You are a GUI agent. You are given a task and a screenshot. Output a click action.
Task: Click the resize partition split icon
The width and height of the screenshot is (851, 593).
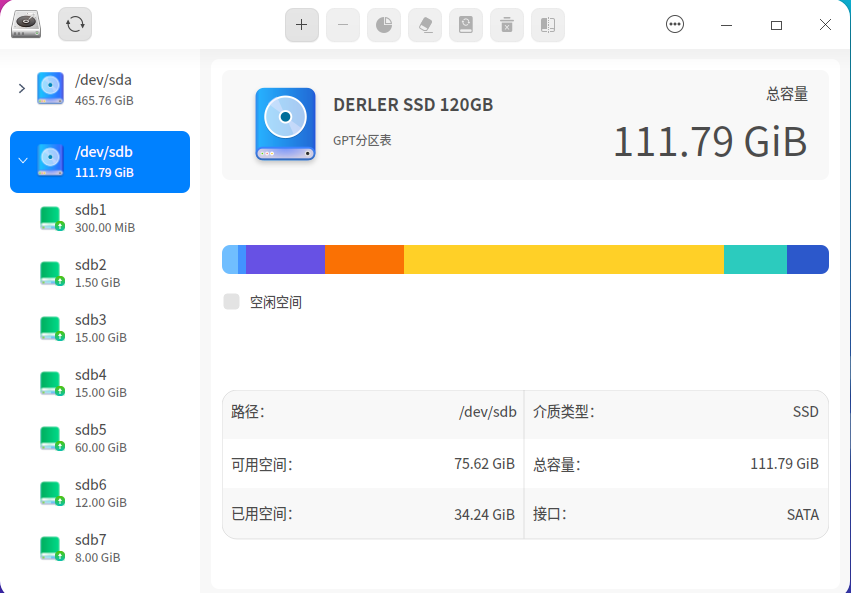548,25
